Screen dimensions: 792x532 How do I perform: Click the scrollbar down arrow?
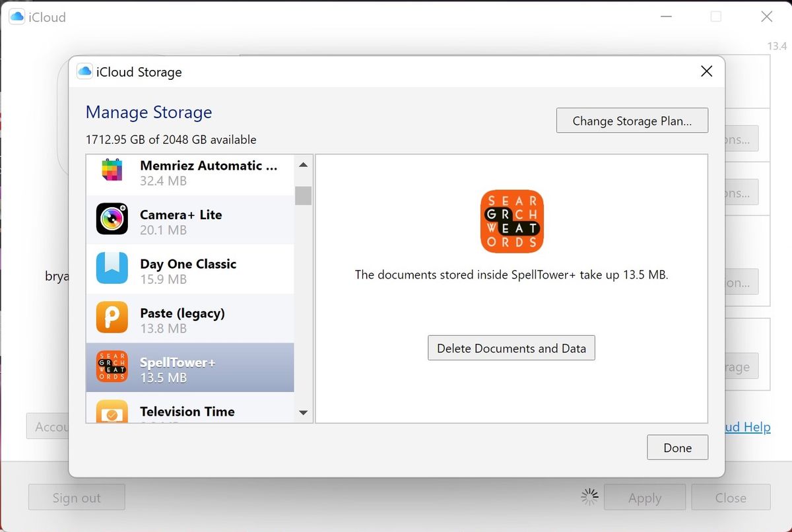coord(303,412)
